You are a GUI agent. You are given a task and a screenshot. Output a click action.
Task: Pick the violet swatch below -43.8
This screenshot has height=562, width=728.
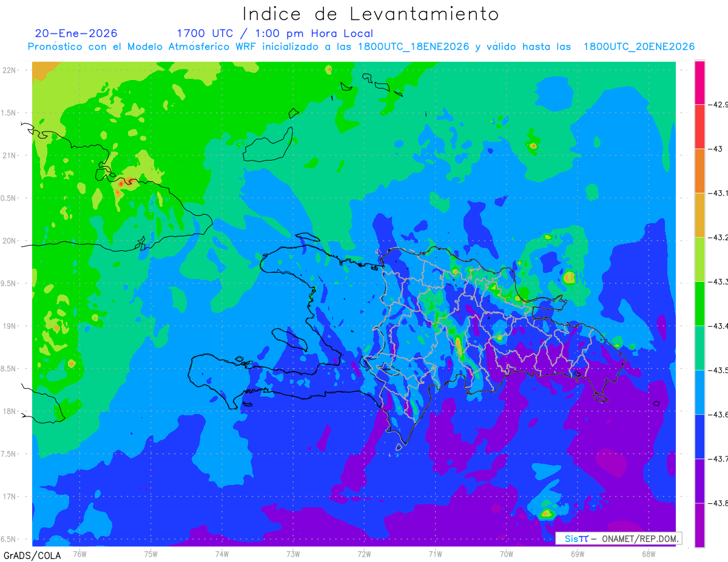pos(699,525)
